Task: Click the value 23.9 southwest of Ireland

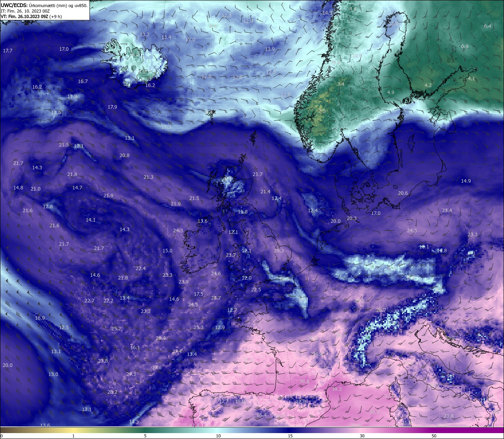Action: tap(183, 282)
